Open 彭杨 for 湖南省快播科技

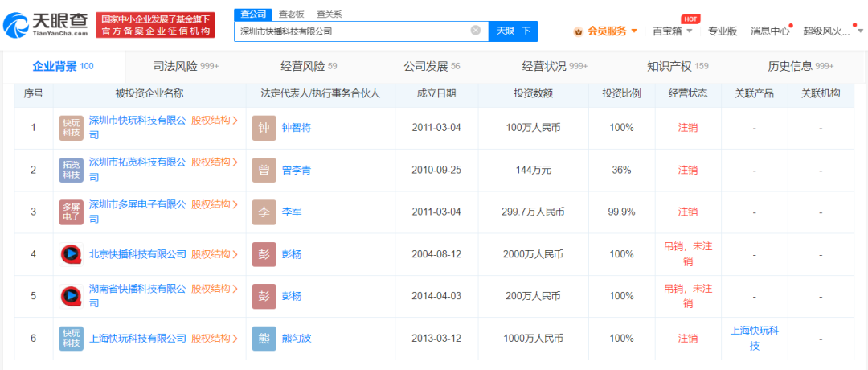292,296
